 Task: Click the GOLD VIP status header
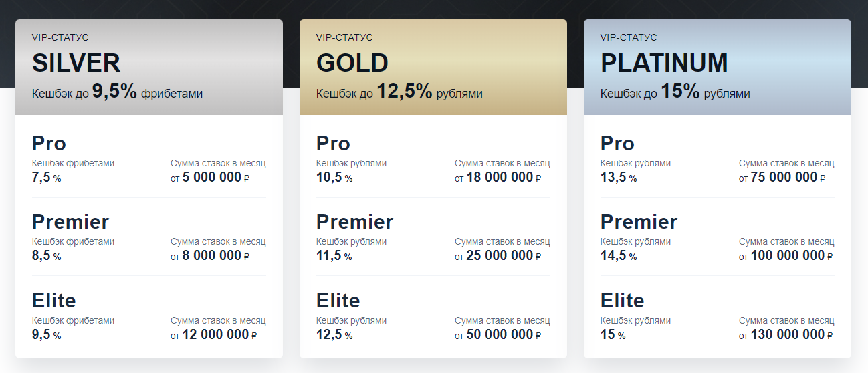(x=433, y=67)
